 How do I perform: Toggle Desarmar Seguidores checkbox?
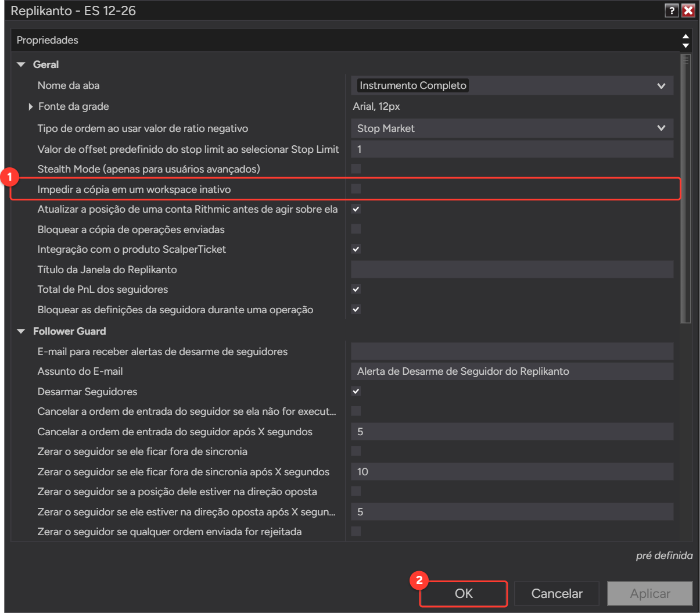tap(356, 392)
